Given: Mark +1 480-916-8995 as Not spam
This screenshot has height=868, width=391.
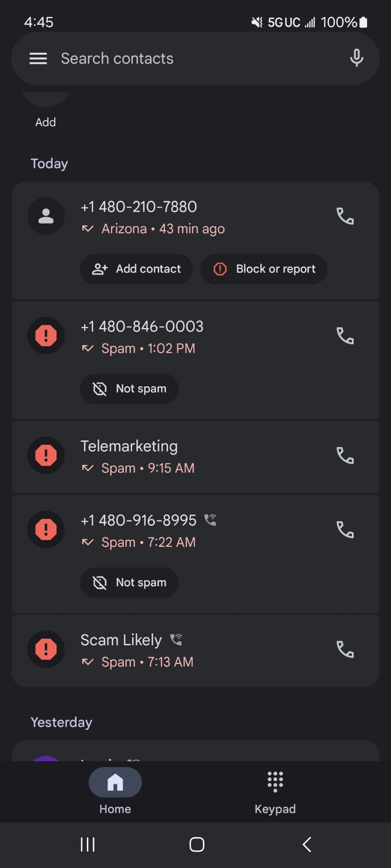Looking at the screenshot, I should click(x=129, y=582).
